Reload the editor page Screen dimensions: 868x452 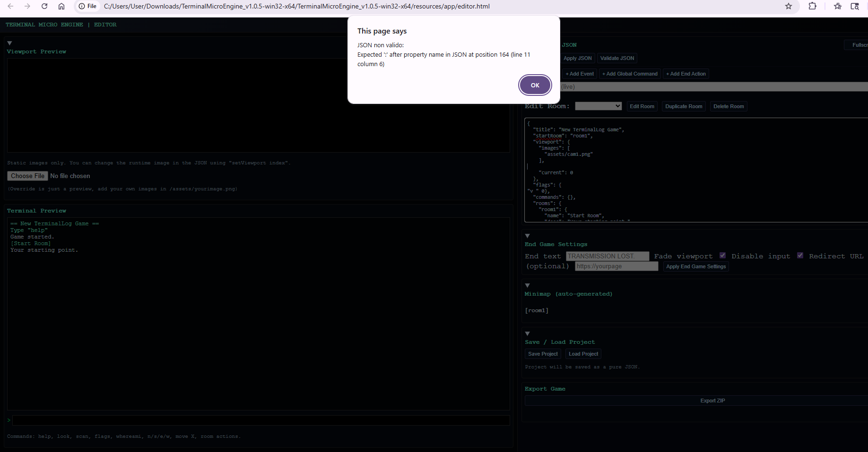click(44, 6)
